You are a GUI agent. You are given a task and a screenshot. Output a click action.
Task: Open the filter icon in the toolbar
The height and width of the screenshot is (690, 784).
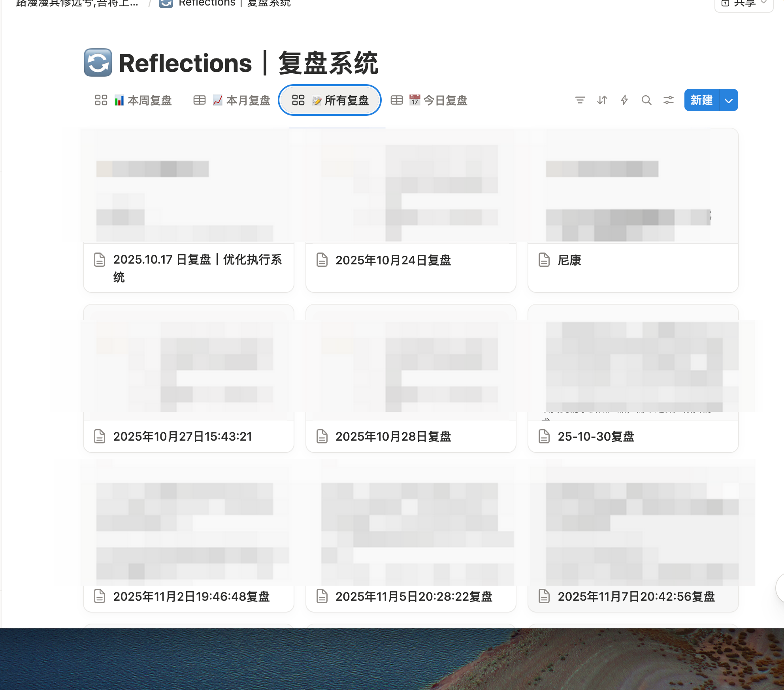(580, 100)
